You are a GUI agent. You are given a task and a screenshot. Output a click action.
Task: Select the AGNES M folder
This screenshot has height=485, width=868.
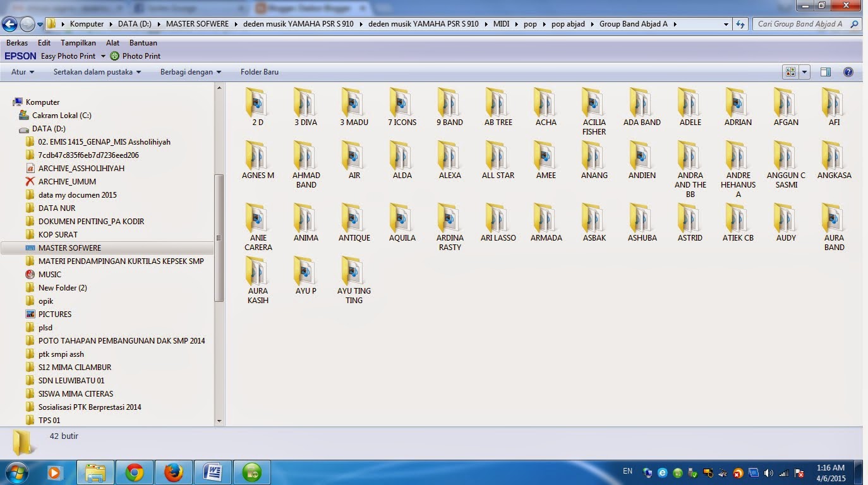258,160
